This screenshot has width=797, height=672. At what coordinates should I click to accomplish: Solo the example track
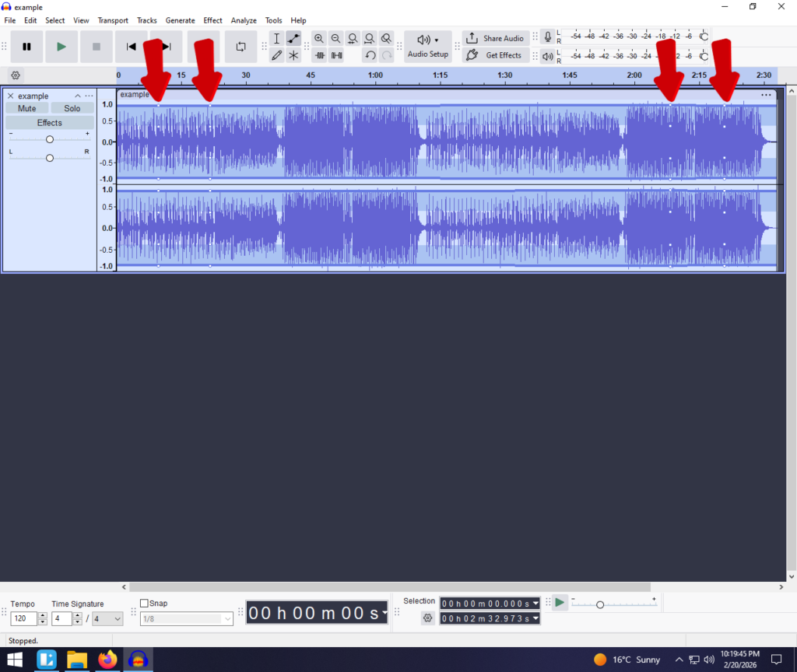[72, 109]
